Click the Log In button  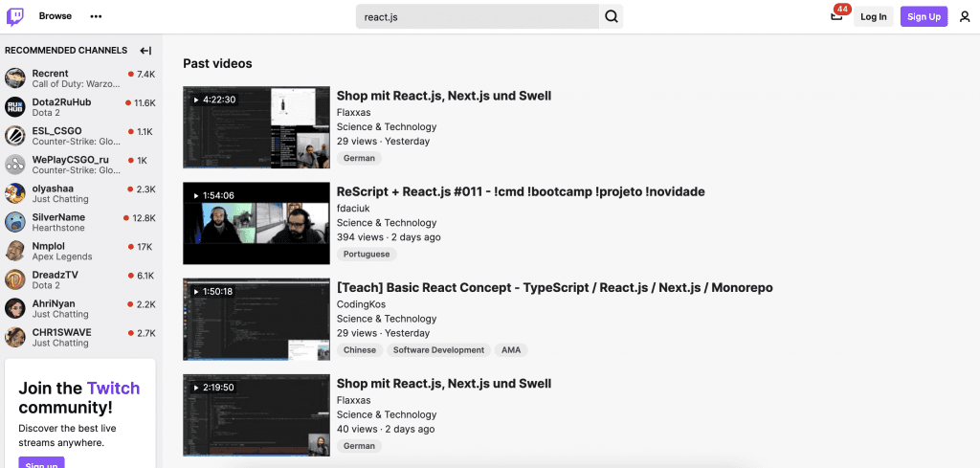click(x=873, y=16)
